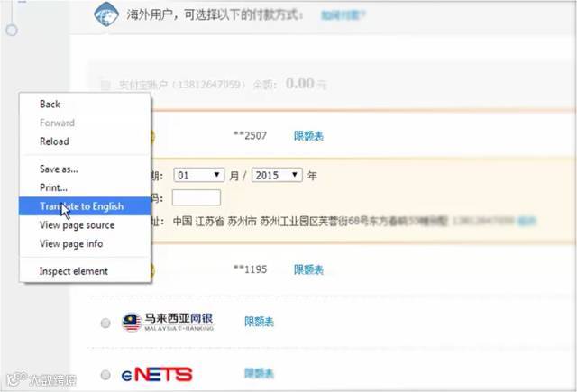Select Print... in the context menu
The width and height of the screenshot is (577, 392).
point(85,187)
